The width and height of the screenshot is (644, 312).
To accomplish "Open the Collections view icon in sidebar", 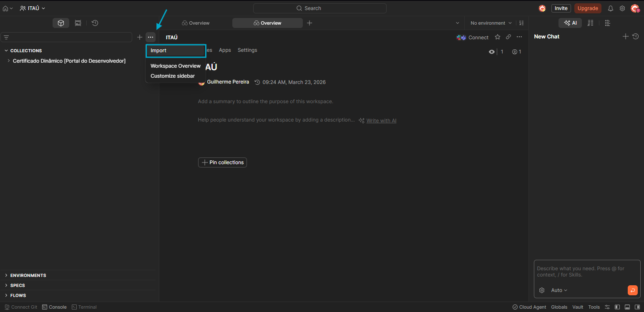I will coord(61,23).
